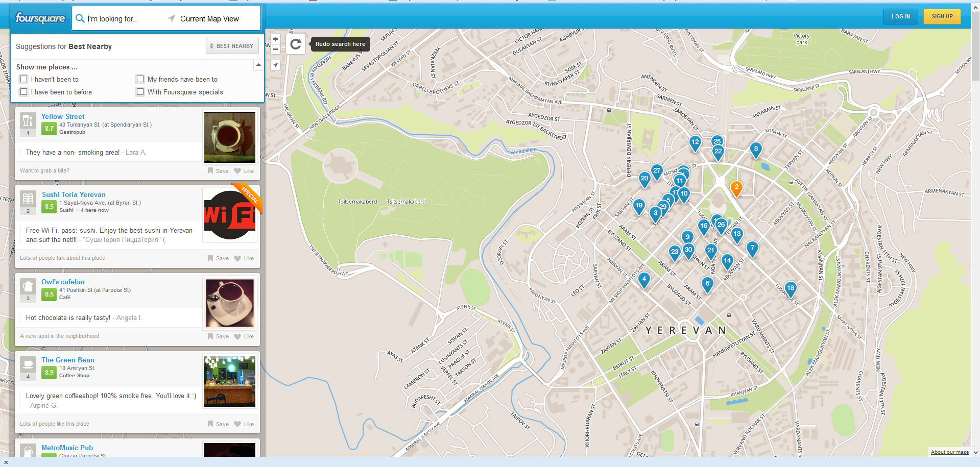Viewport: 980px width, 467px height.
Task: Click the redo search refresh icon
Action: 296,44
